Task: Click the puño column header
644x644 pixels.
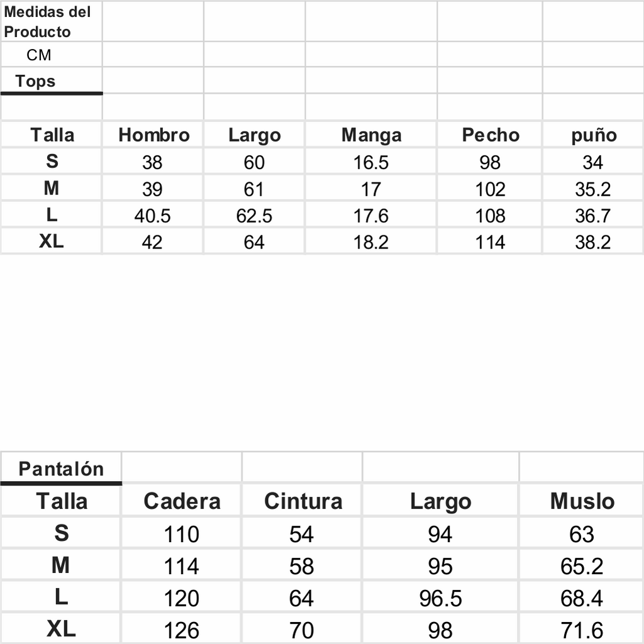Action: pyautogui.click(x=594, y=135)
